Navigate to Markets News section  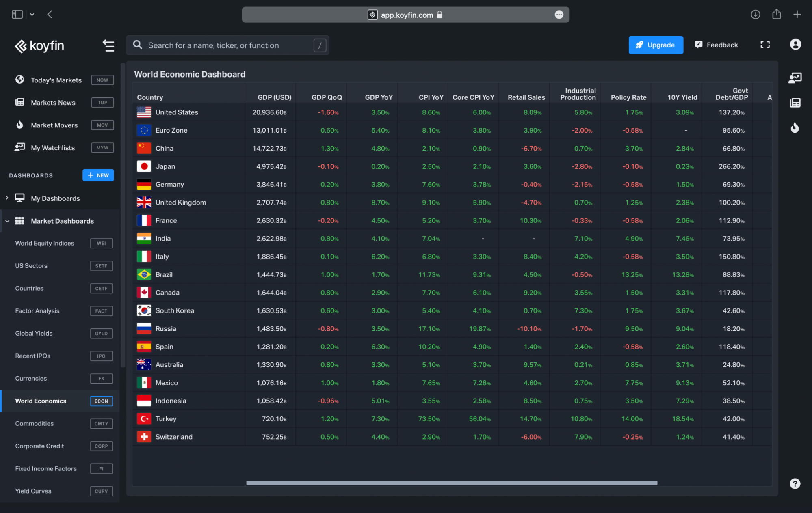click(x=53, y=101)
